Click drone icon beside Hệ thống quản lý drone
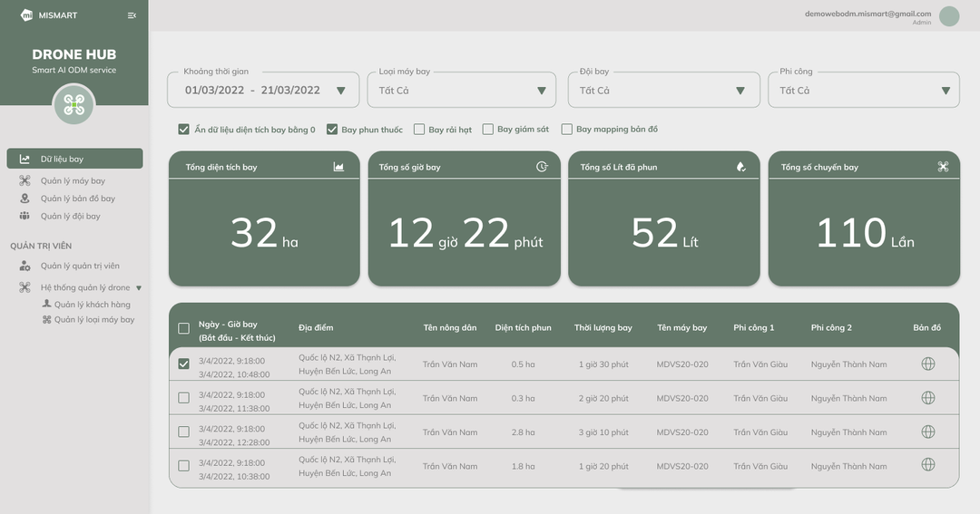The height and width of the screenshot is (514, 980). pyautogui.click(x=24, y=287)
